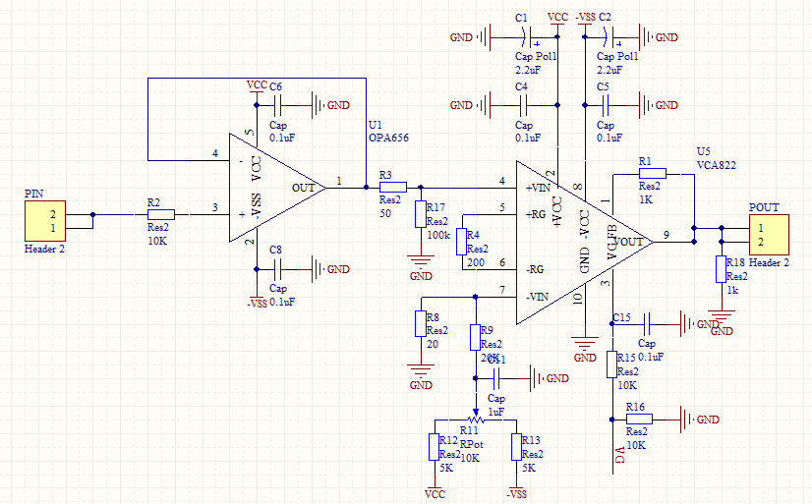Select resistor R17 body
The height and width of the screenshot is (504, 812).
[x=421, y=214]
